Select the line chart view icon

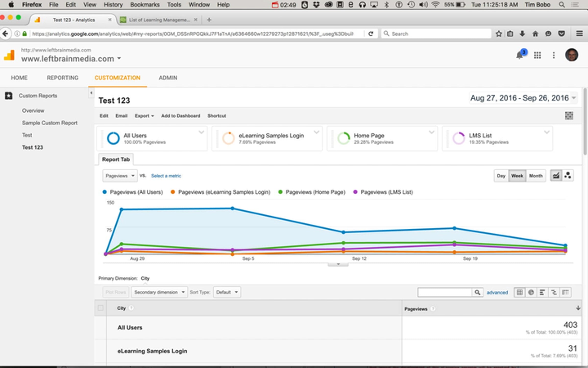556,176
